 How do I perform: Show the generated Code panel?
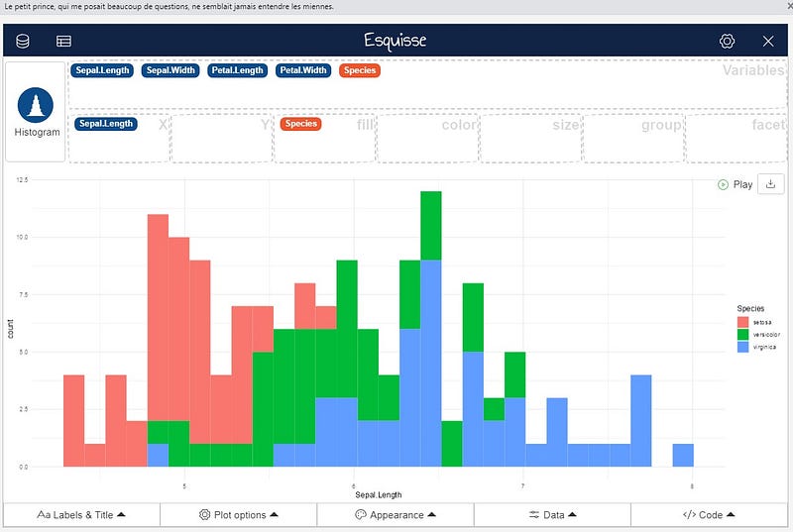[709, 515]
